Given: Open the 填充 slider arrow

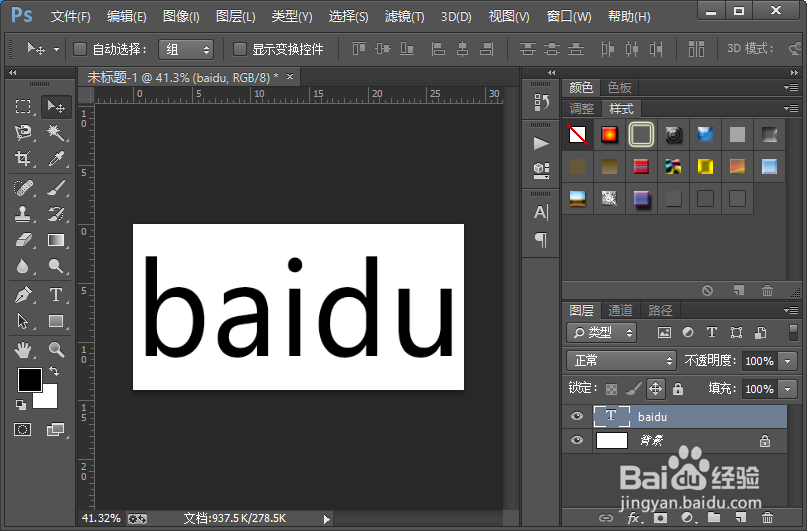Looking at the screenshot, I should click(787, 389).
